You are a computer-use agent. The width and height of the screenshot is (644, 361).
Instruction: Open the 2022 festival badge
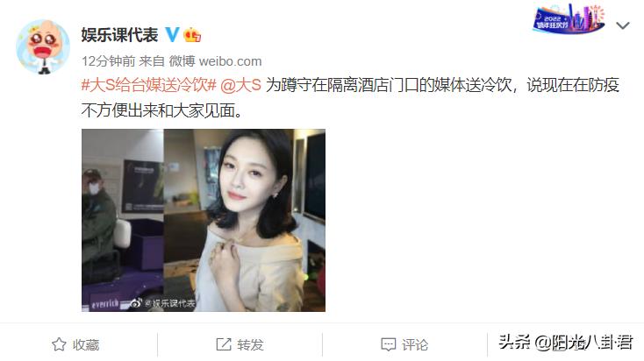point(569,19)
